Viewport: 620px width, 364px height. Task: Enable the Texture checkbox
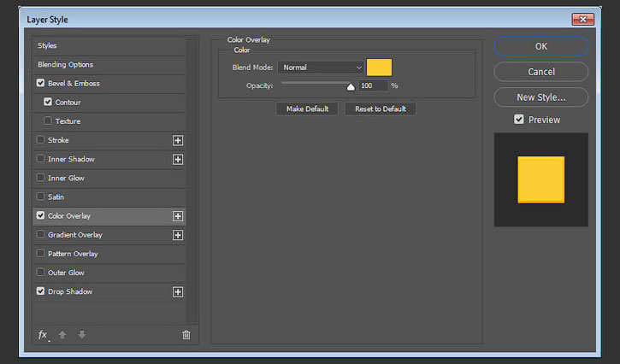(48, 121)
